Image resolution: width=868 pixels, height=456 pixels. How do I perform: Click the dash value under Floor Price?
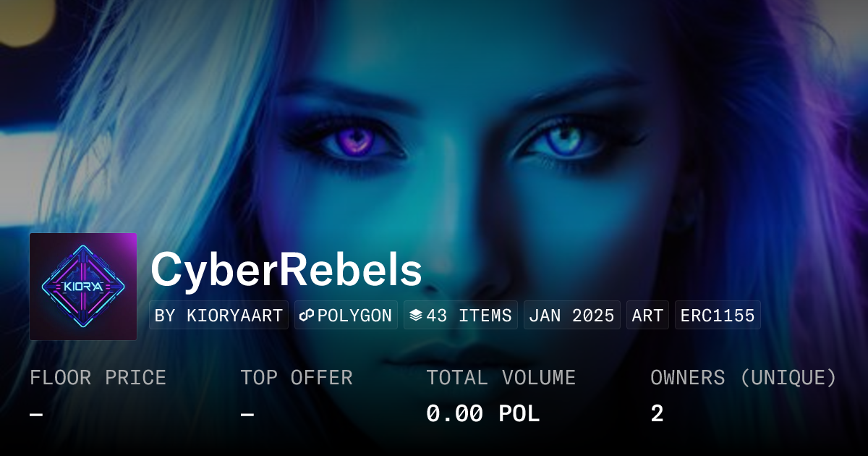36,414
